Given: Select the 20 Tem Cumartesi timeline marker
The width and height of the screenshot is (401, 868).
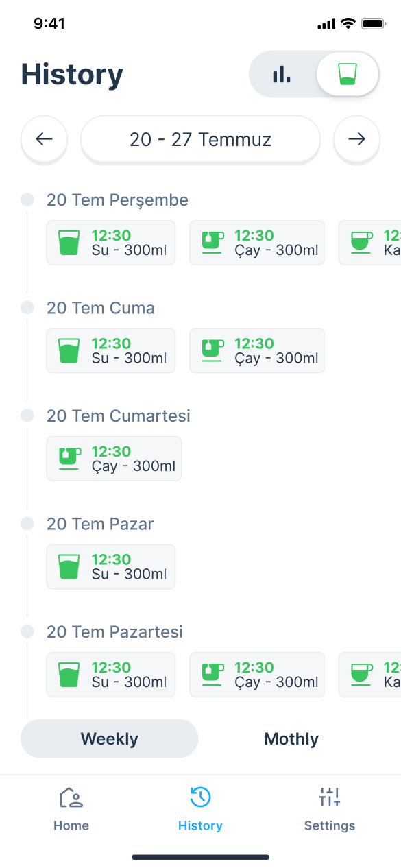Looking at the screenshot, I should click(x=27, y=415).
